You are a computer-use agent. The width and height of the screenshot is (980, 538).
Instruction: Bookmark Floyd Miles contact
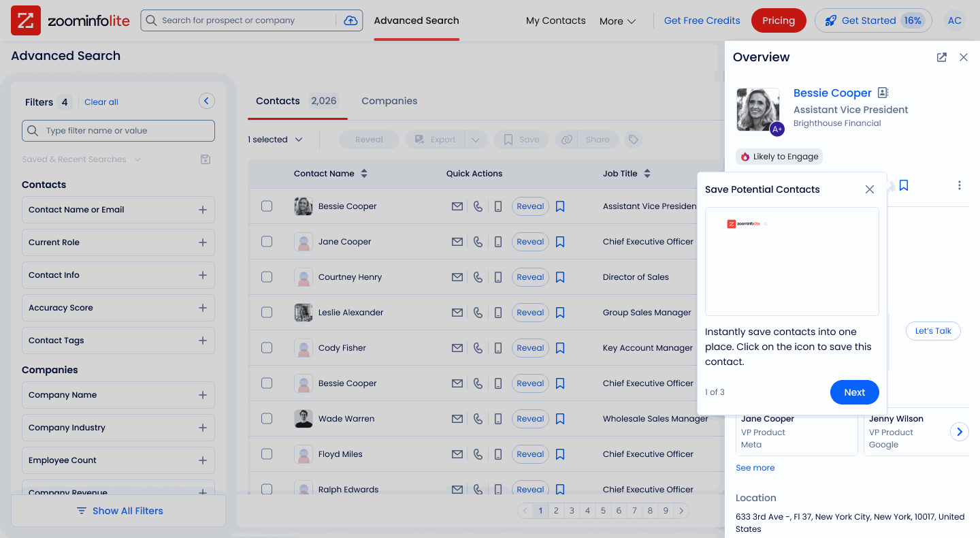tap(560, 454)
